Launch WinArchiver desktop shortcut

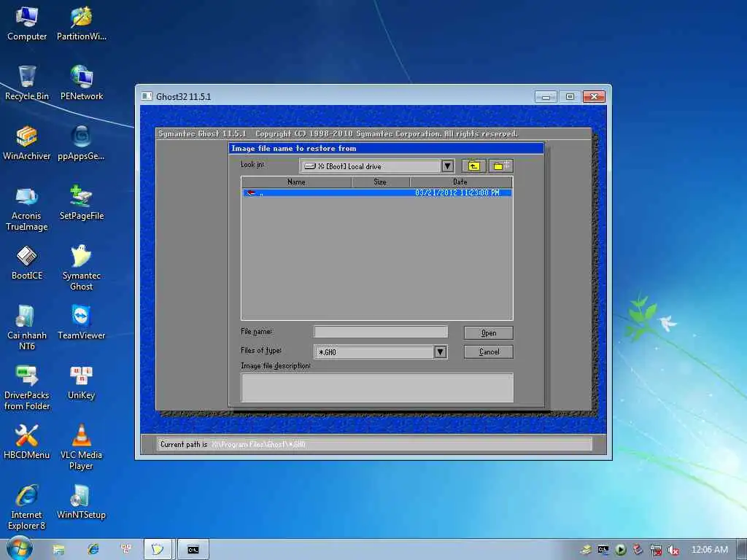point(27,144)
